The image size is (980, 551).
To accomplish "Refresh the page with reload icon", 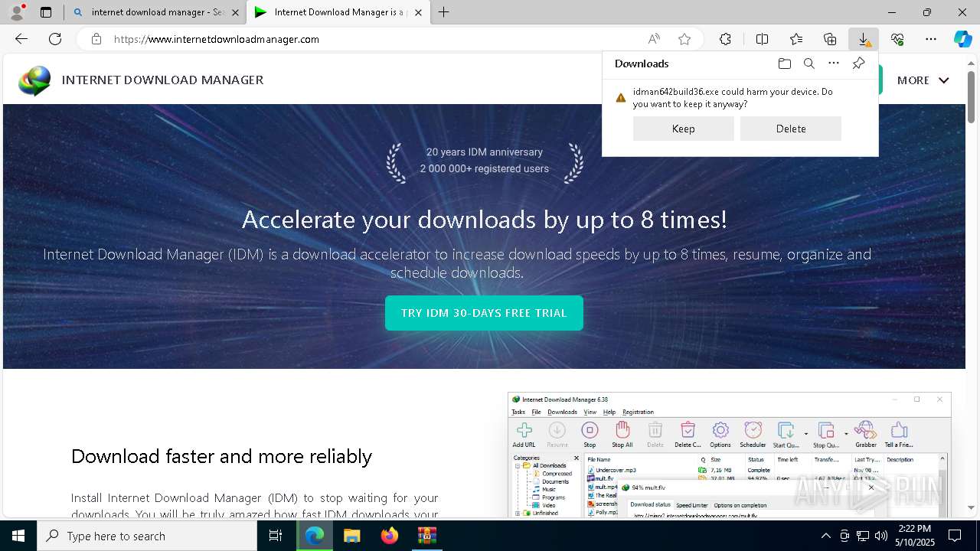I will point(55,39).
